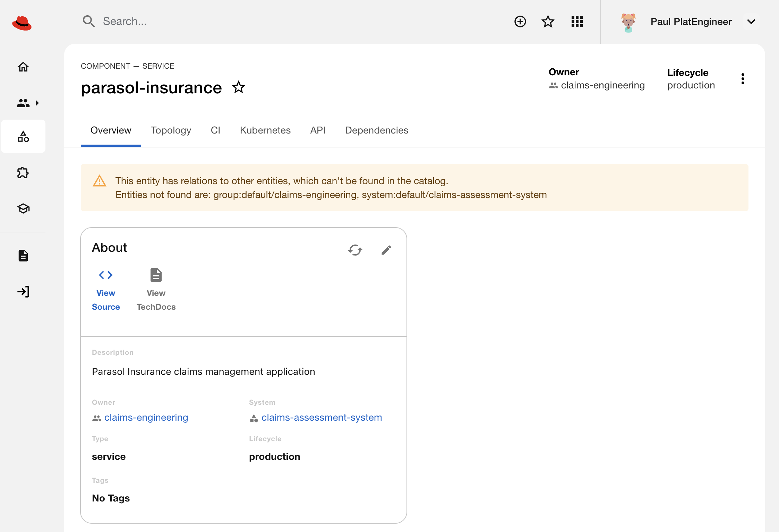Click the 'service' type value
The height and width of the screenshot is (532, 779).
109,457
